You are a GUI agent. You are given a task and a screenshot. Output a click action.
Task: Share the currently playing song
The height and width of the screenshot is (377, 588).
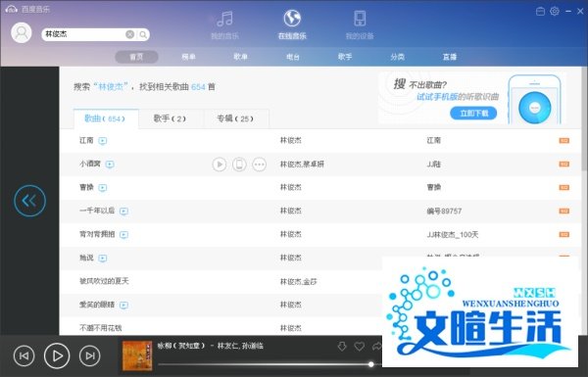pyautogui.click(x=376, y=347)
